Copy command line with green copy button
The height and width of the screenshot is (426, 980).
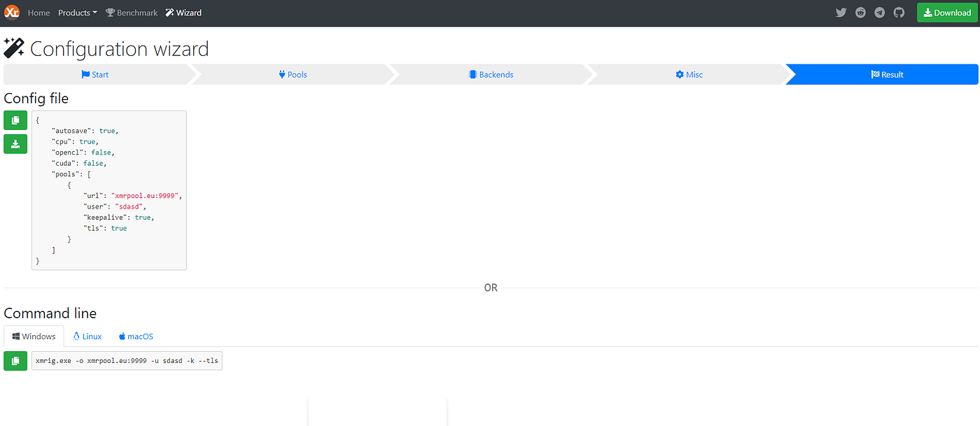[15, 361]
